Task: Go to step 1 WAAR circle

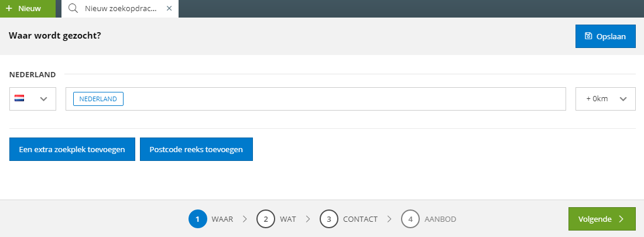Action: (197, 219)
